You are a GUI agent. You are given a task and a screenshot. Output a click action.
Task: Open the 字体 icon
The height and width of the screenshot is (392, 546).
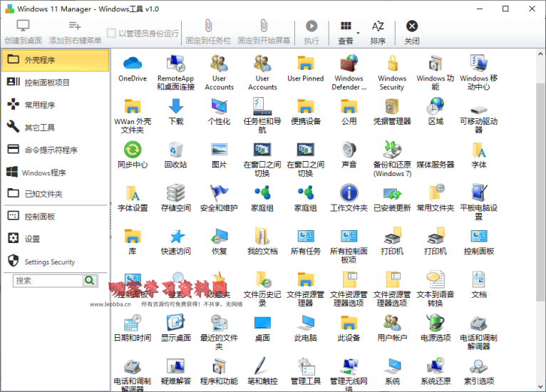click(x=479, y=150)
